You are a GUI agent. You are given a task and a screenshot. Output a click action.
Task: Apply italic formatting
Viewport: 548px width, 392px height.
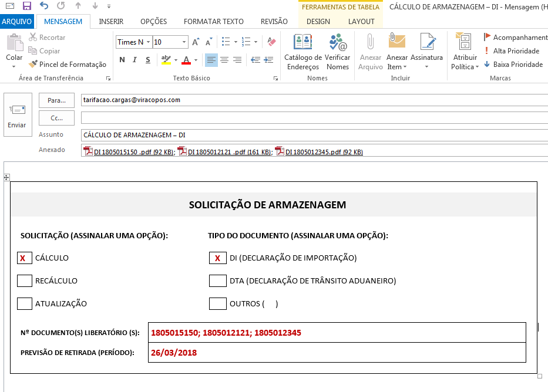[x=135, y=60]
